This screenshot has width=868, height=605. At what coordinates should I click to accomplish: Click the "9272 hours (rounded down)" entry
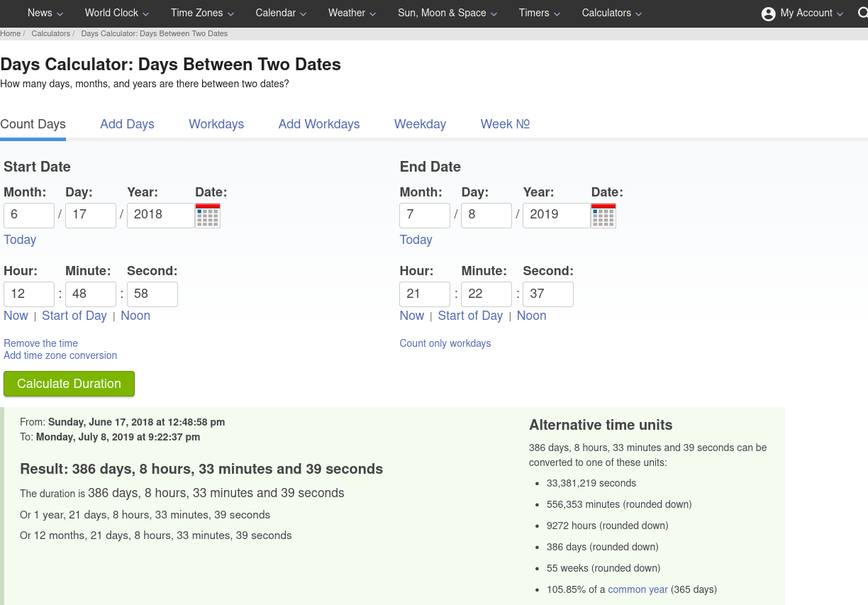click(607, 526)
